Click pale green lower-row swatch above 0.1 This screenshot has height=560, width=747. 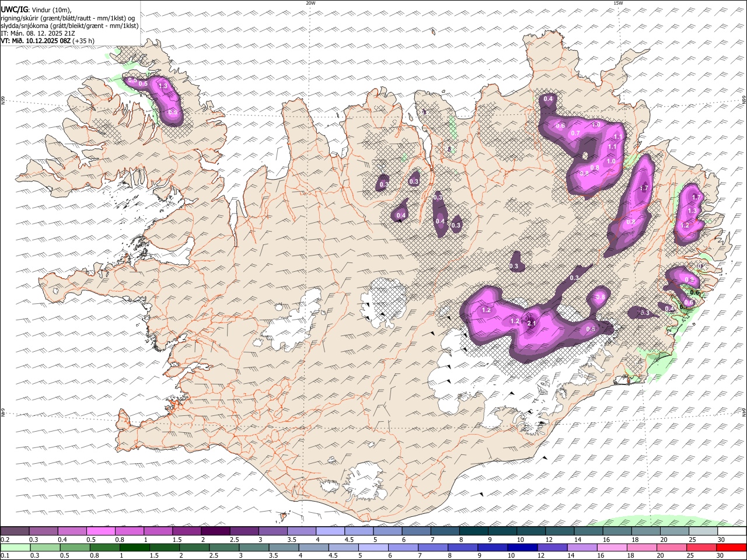point(15,548)
